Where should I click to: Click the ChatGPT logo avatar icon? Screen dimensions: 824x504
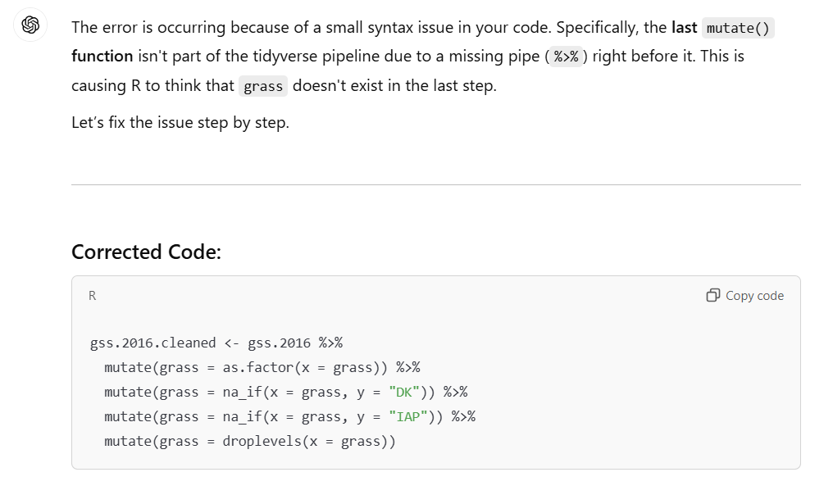pyautogui.click(x=30, y=25)
